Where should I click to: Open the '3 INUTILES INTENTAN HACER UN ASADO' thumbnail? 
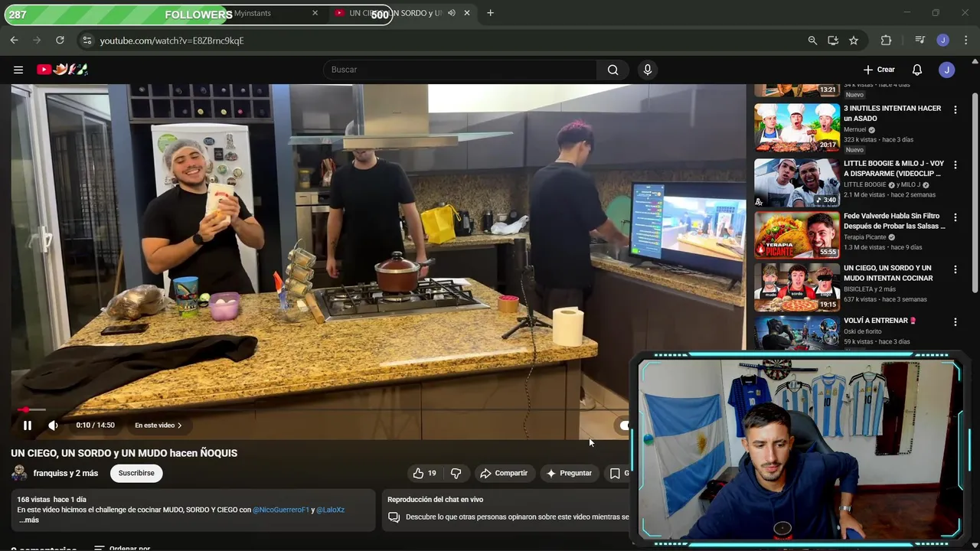point(797,128)
